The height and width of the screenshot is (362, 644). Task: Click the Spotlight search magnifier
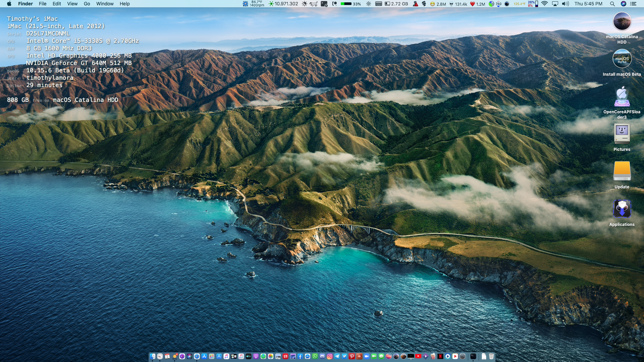pos(612,4)
